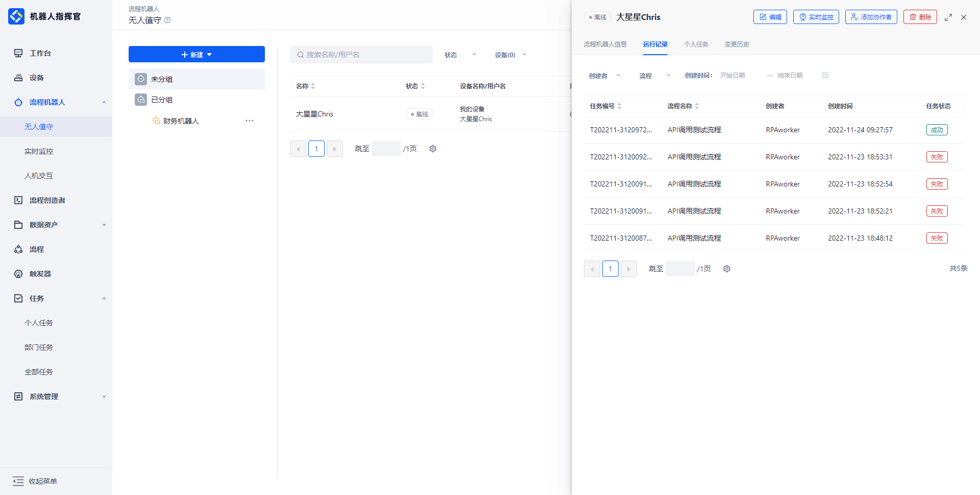Expand the detail panel to full screen
This screenshot has width=980, height=495.
[948, 17]
